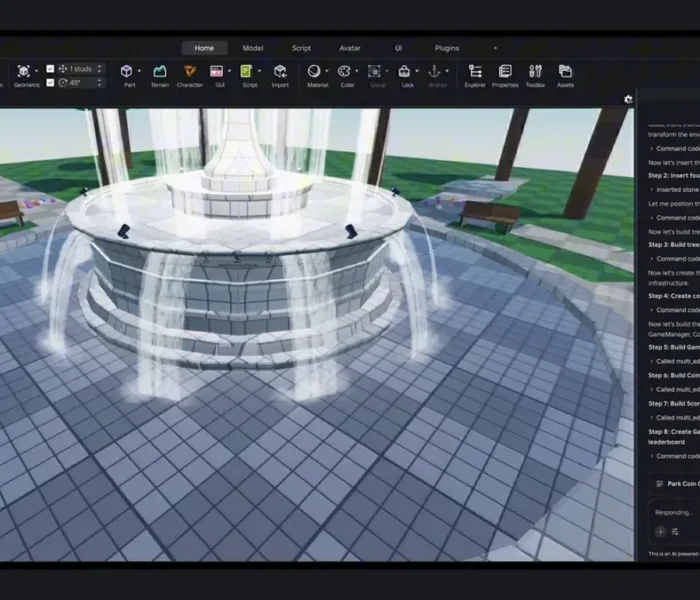Open the Terrain editor tool
Image resolution: width=700 pixels, height=600 pixels.
[159, 71]
